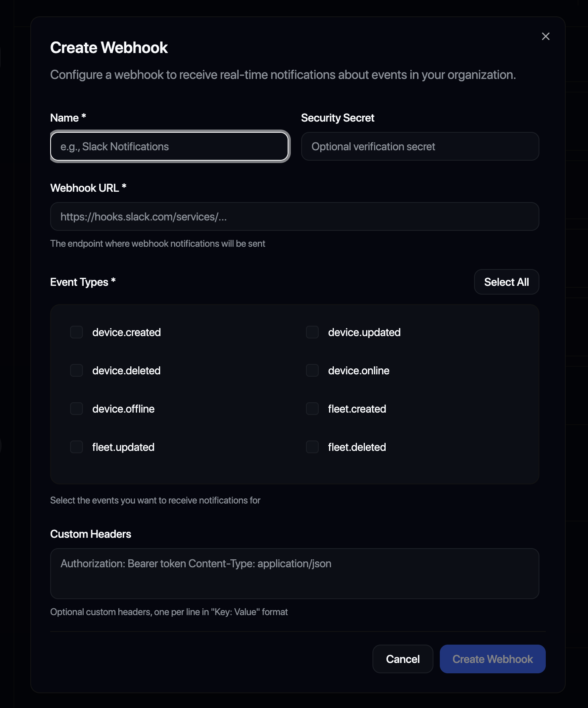This screenshot has height=708, width=588.
Task: Enable the device.updated event checkbox
Action: [x=312, y=332]
